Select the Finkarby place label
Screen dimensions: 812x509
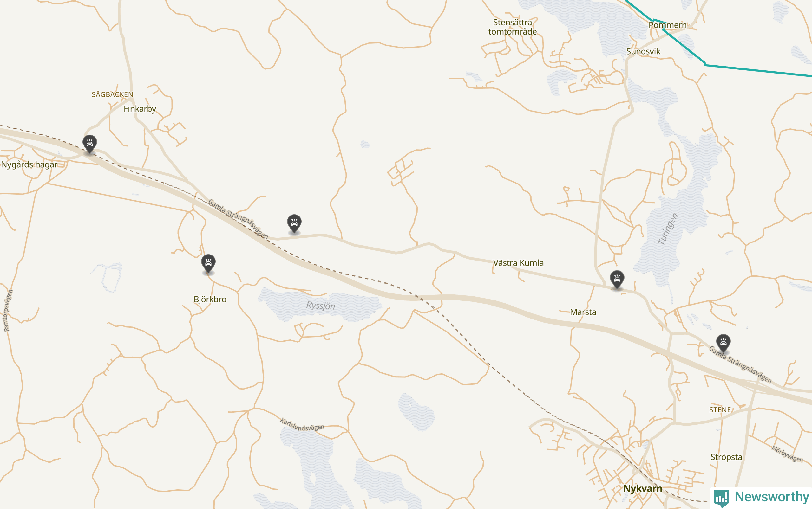tap(140, 109)
